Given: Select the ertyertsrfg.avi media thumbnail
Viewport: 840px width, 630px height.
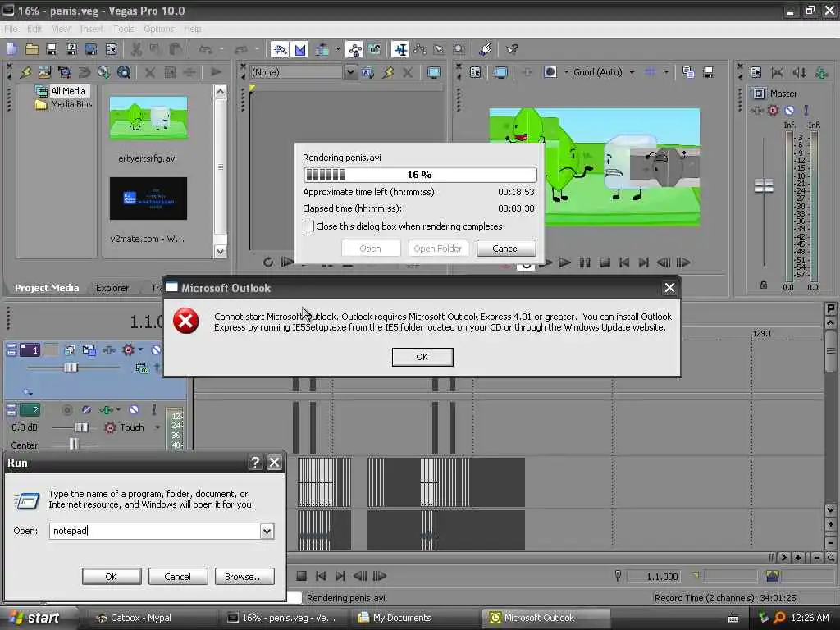Looking at the screenshot, I should coord(148,118).
